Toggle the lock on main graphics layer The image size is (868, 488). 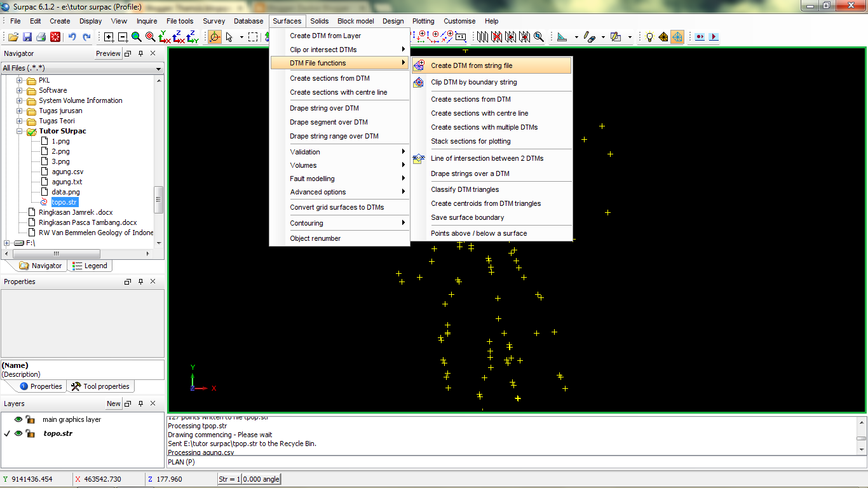[30, 419]
